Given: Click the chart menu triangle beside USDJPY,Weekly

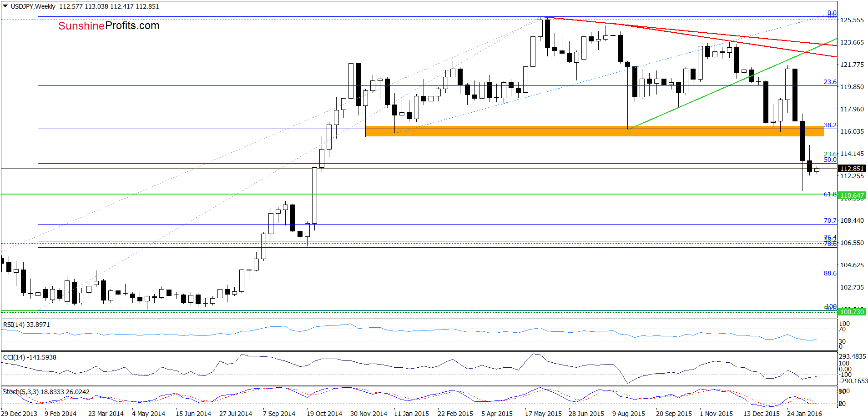Looking at the screenshot, I should click(5, 6).
